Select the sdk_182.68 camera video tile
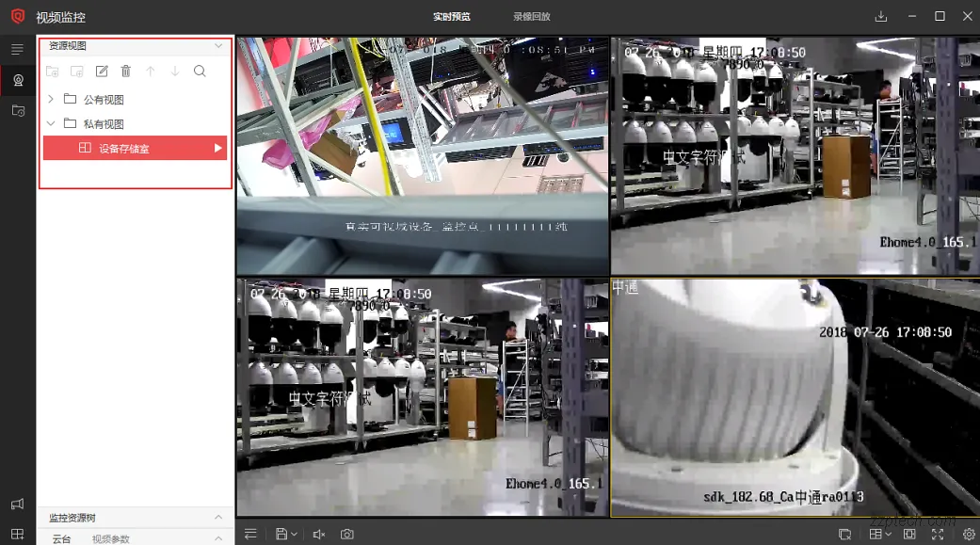 (795, 396)
